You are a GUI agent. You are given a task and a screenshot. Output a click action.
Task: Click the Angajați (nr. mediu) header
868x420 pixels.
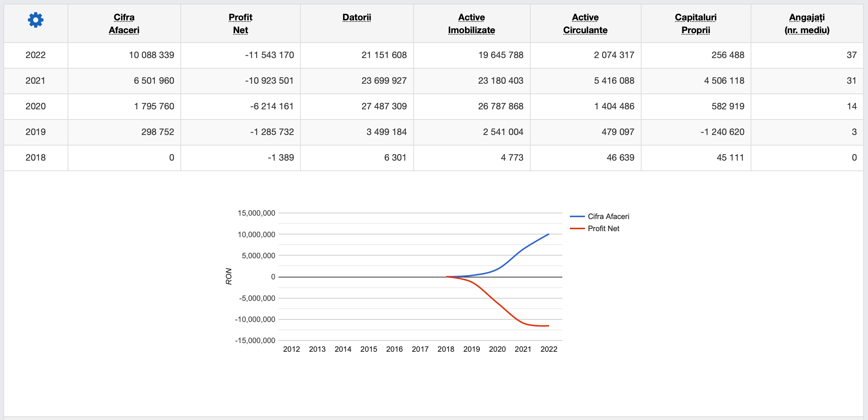click(x=807, y=23)
